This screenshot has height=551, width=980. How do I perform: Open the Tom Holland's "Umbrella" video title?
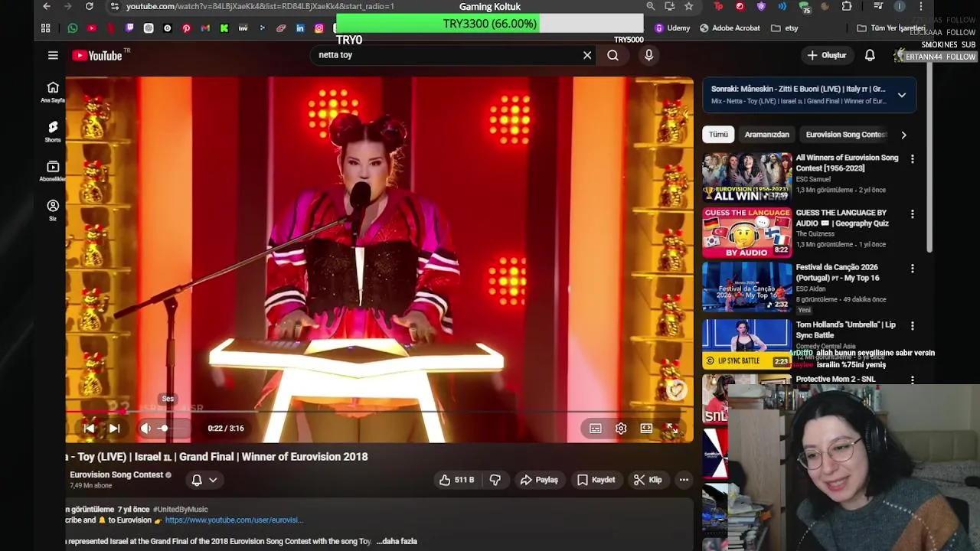coord(845,330)
